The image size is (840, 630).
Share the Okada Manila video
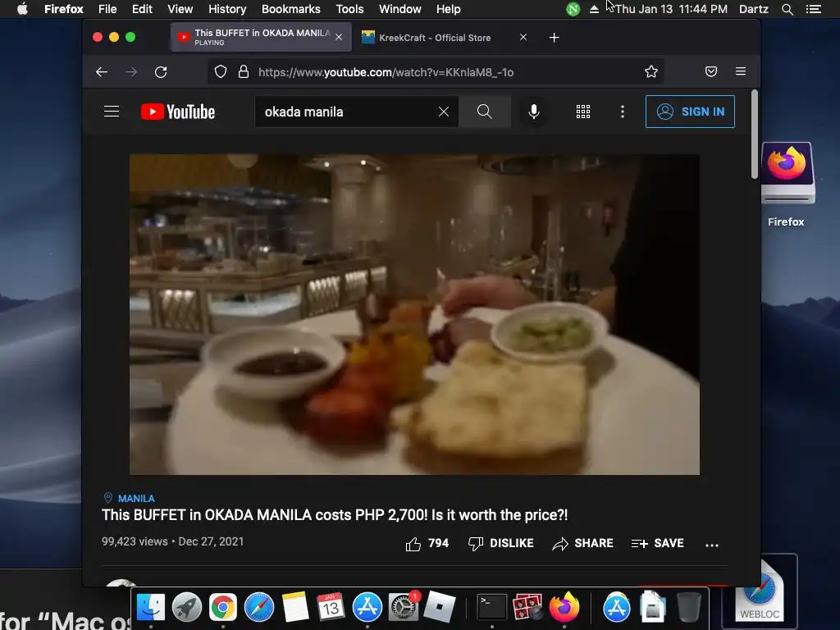point(583,543)
